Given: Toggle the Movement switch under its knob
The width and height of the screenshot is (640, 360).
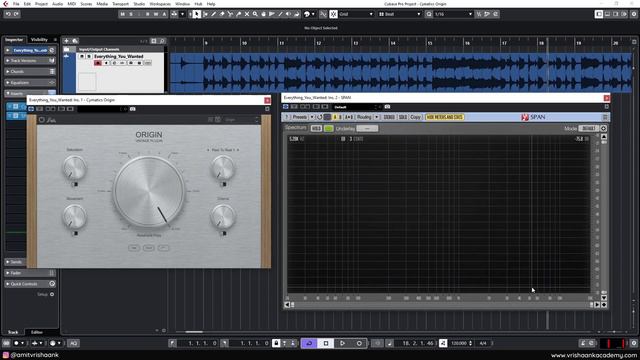Looking at the screenshot, I should pos(75,233).
